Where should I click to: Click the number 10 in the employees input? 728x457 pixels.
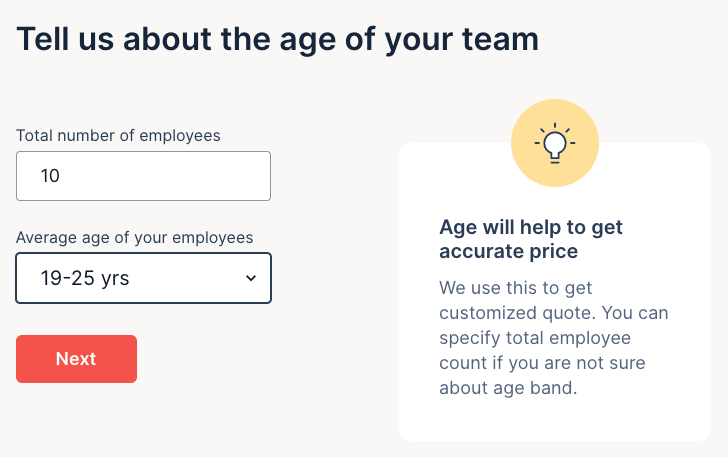tap(50, 176)
